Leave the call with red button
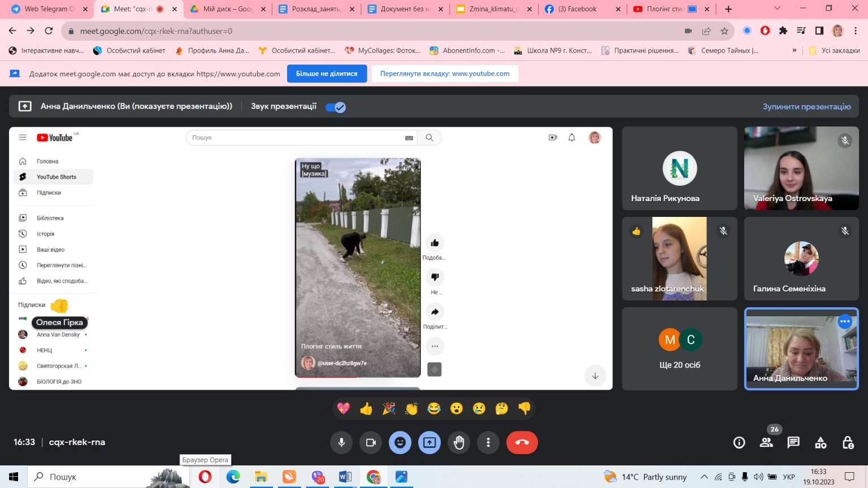Viewport: 868px width, 488px height. coord(522,443)
